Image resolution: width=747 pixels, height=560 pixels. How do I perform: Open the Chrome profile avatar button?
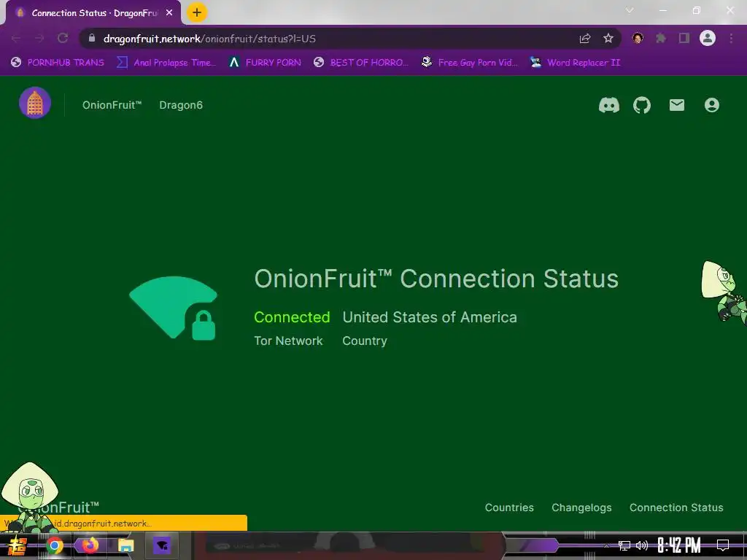click(708, 38)
